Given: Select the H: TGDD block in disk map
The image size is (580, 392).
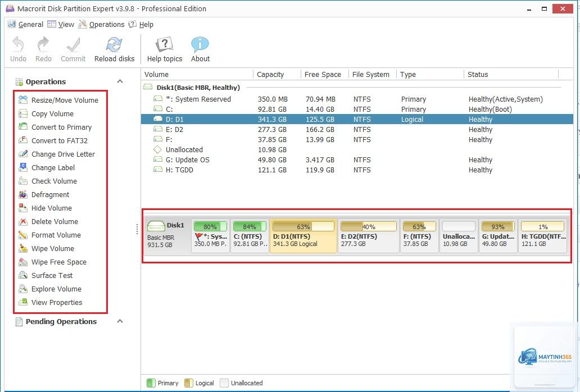Looking at the screenshot, I should (543, 236).
